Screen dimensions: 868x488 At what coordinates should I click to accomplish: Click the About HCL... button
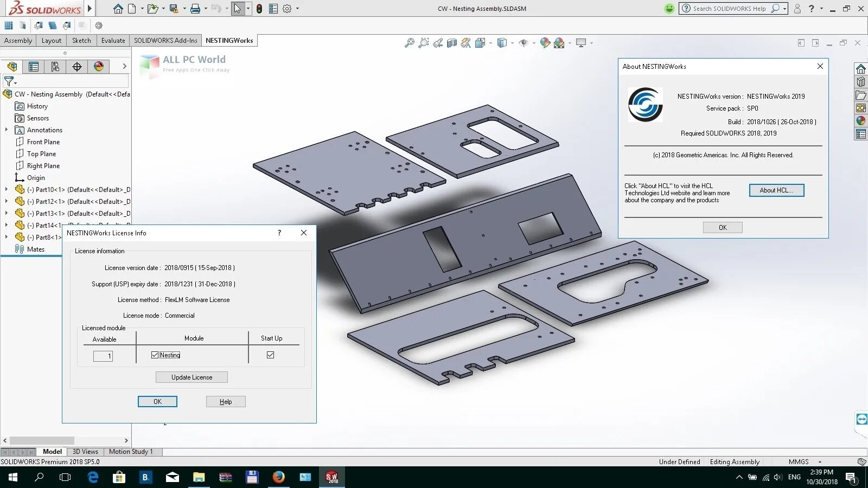click(776, 190)
